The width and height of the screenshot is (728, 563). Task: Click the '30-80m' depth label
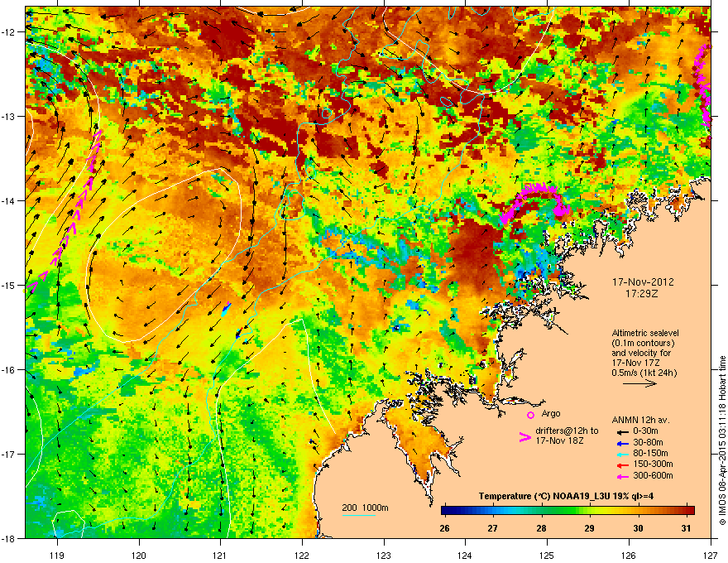coord(648,443)
